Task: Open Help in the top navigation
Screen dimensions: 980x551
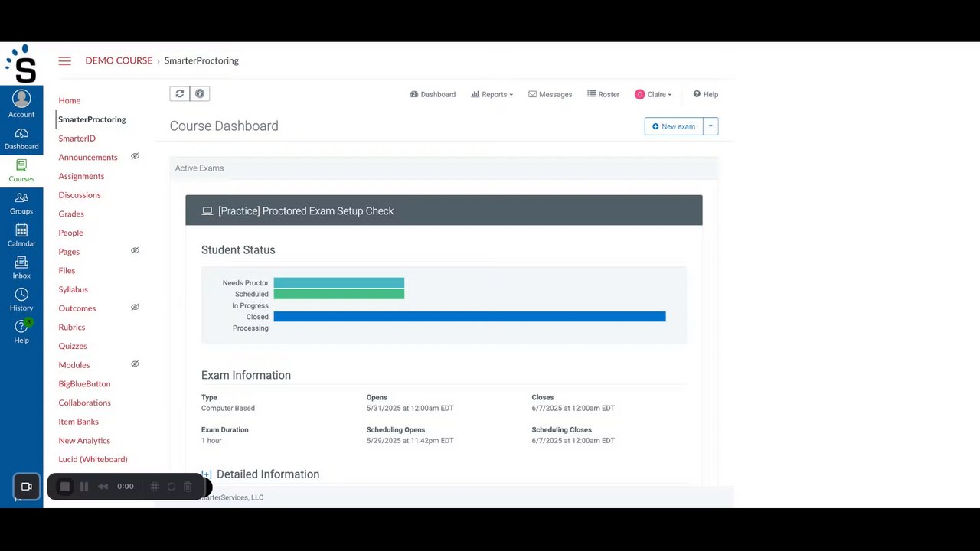Action: [x=705, y=94]
